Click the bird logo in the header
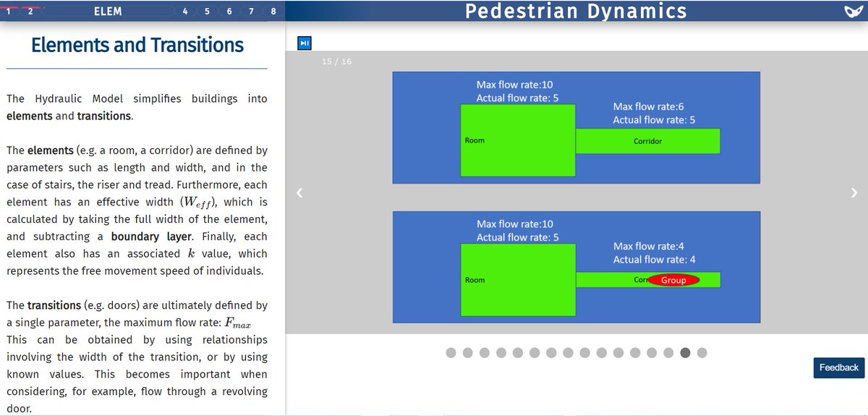The height and width of the screenshot is (416, 868). 854,12
